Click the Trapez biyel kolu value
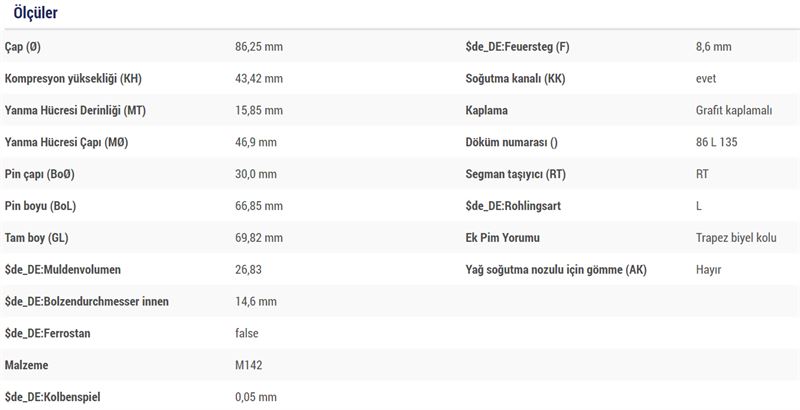Image resolution: width=800 pixels, height=410 pixels. pos(736,238)
